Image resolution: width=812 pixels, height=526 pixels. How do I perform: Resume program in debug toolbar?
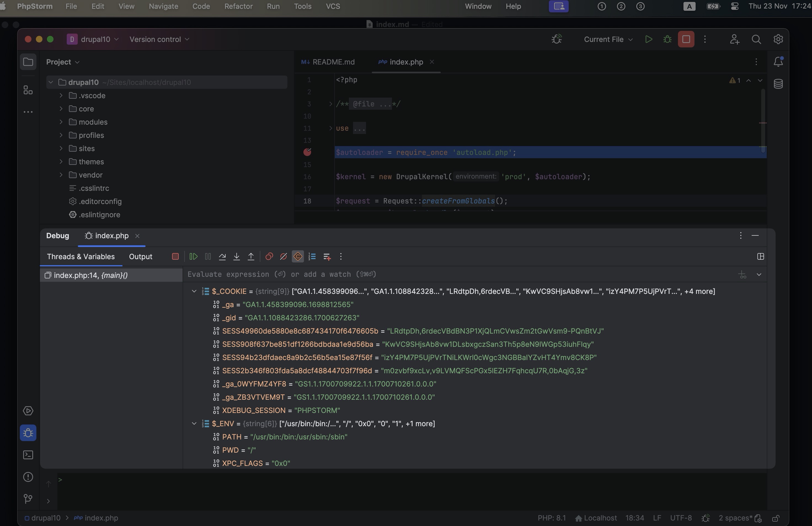[193, 256]
